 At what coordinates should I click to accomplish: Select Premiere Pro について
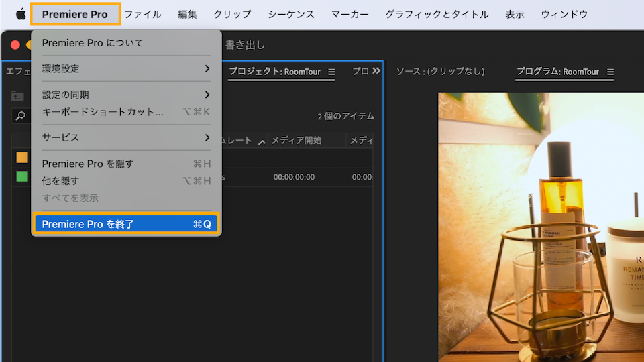tap(127, 43)
